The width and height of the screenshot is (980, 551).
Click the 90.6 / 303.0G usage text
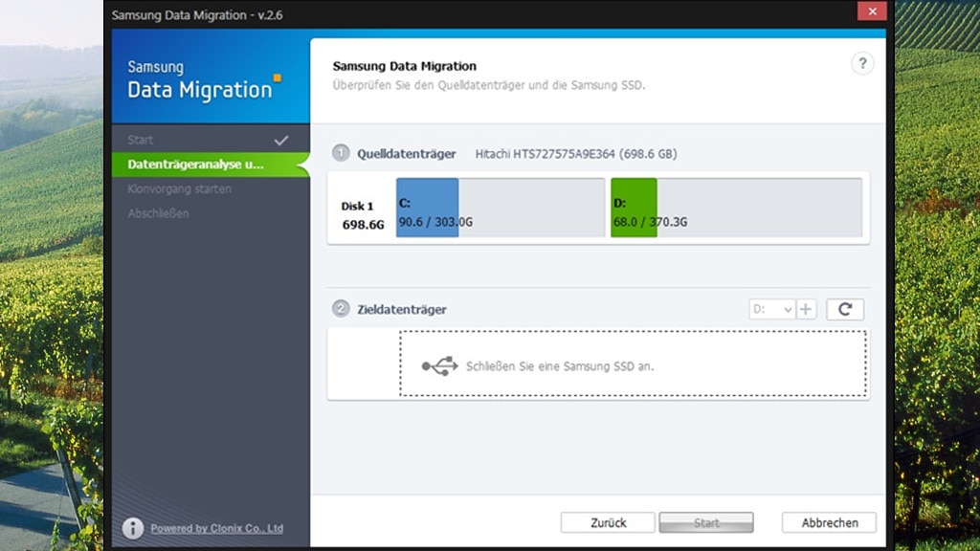pos(435,222)
